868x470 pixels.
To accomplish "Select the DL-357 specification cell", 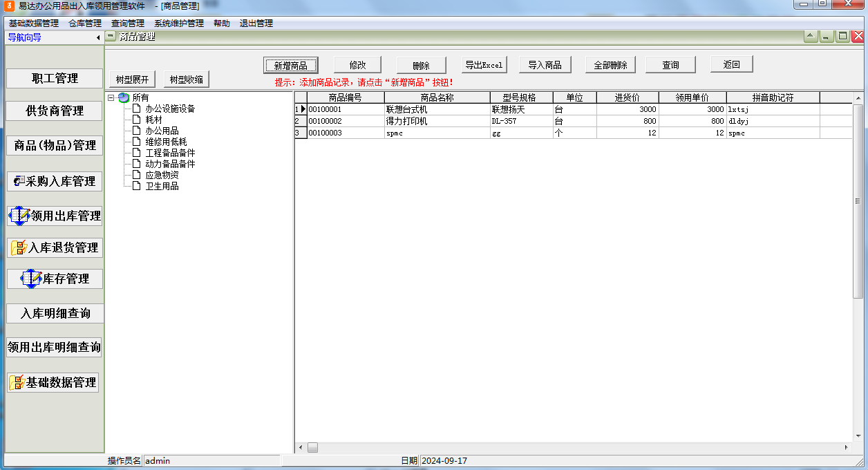I will [x=522, y=121].
